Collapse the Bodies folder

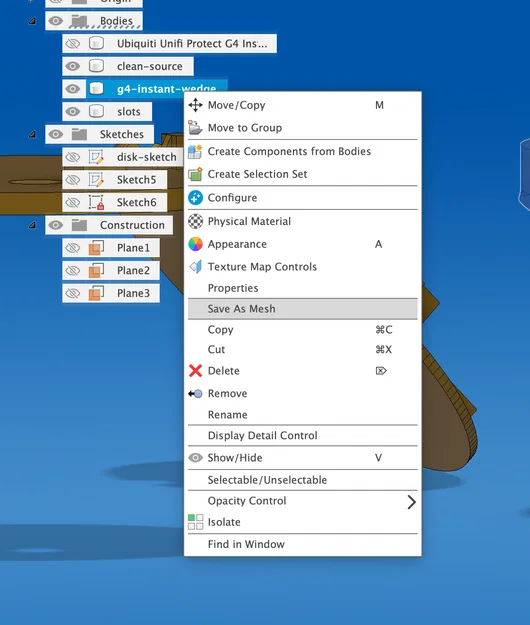click(x=32, y=21)
